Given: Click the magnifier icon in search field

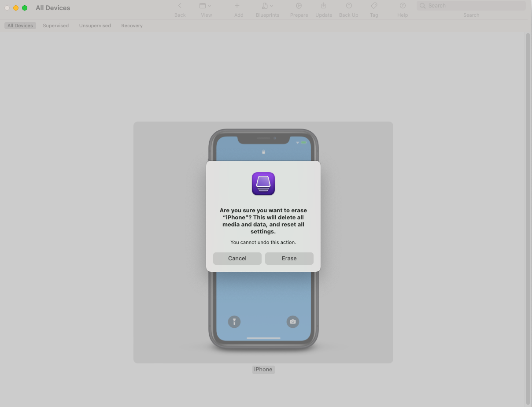Looking at the screenshot, I should tap(423, 6).
